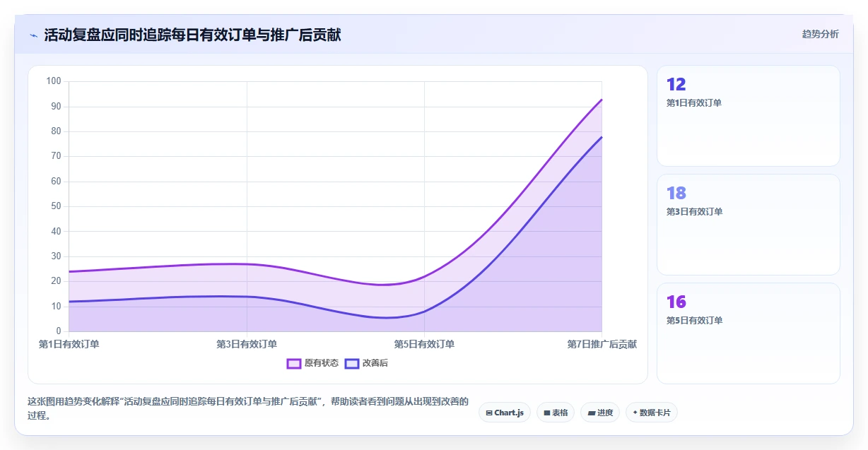Viewport: 868px width, 450px height.
Task: Click the value 18 in the second card
Action: coord(676,194)
